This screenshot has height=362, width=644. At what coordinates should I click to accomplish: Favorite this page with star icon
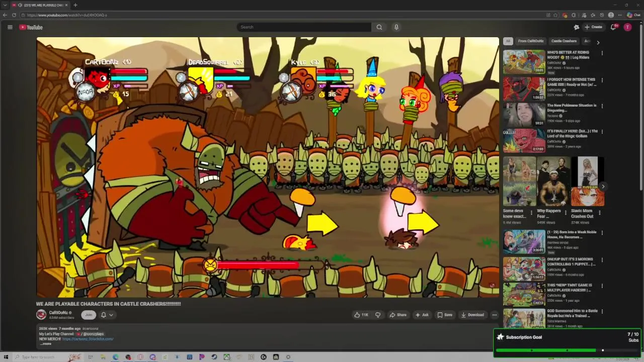[x=555, y=15]
